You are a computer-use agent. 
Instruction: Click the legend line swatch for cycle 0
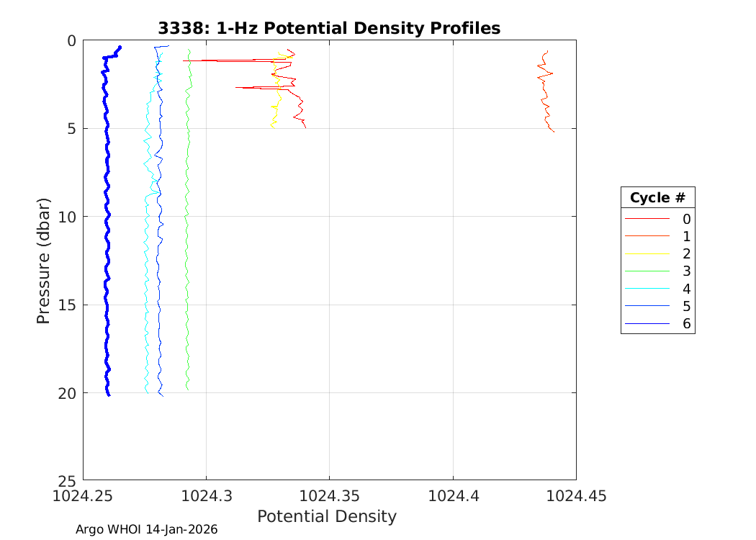(647, 219)
